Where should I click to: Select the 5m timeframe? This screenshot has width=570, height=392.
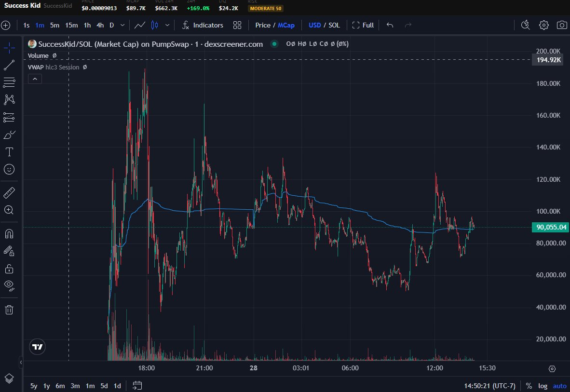pyautogui.click(x=54, y=25)
